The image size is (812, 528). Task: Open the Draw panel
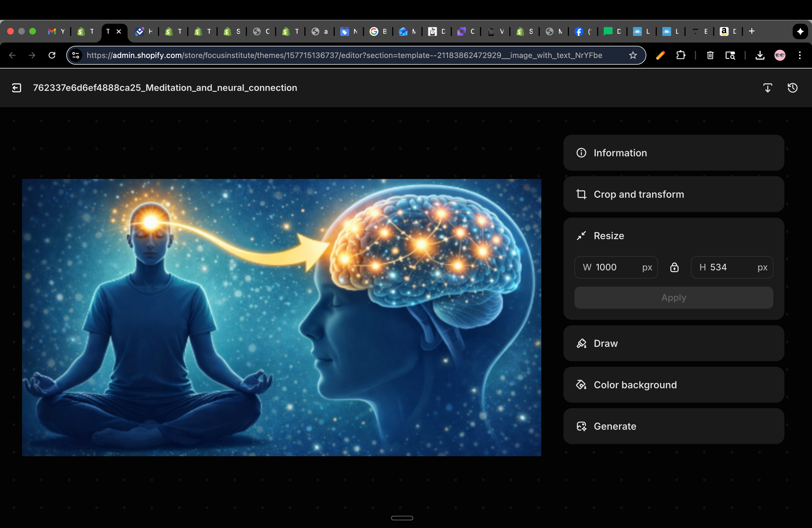click(673, 344)
